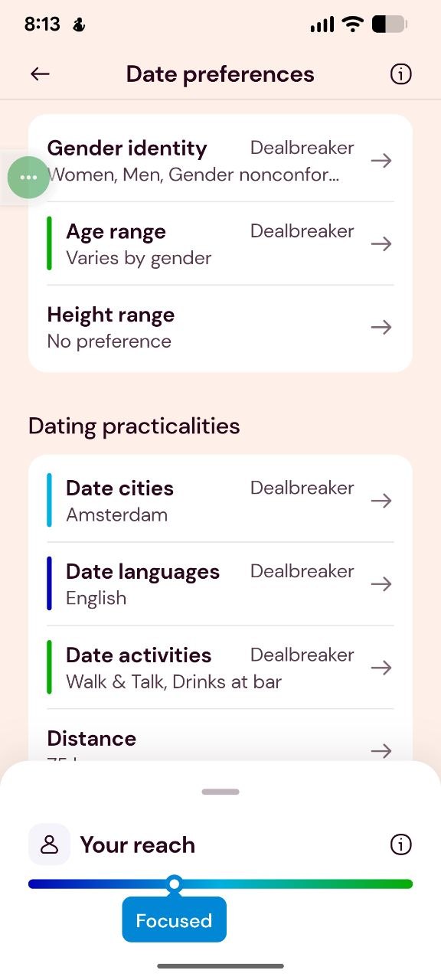441x980 pixels.
Task: Open the Date activities row
Action: 220,668
